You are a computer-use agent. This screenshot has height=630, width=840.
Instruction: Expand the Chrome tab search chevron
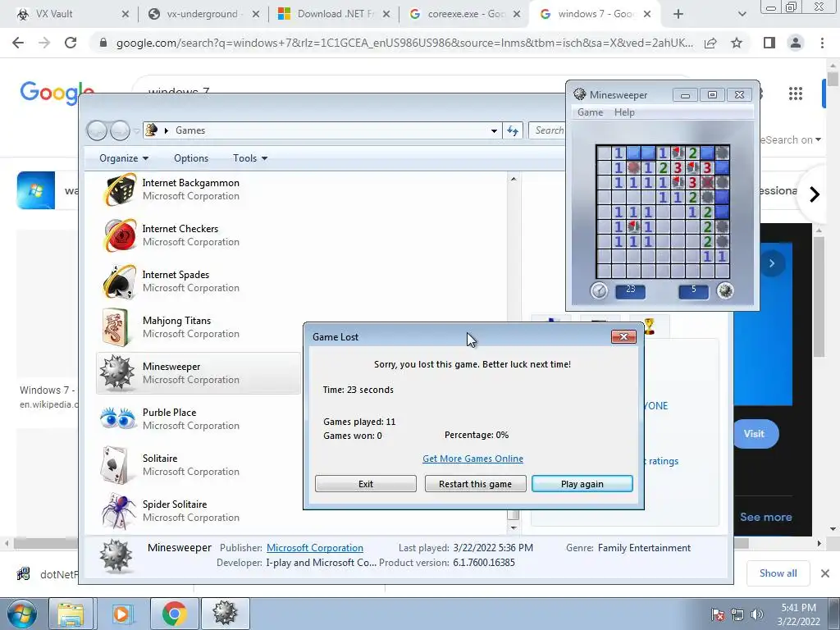[742, 14]
